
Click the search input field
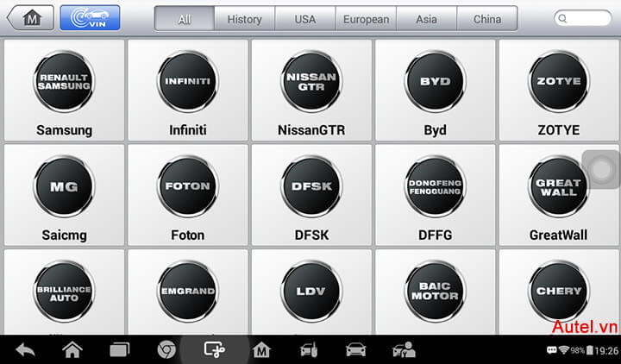pyautogui.click(x=582, y=19)
